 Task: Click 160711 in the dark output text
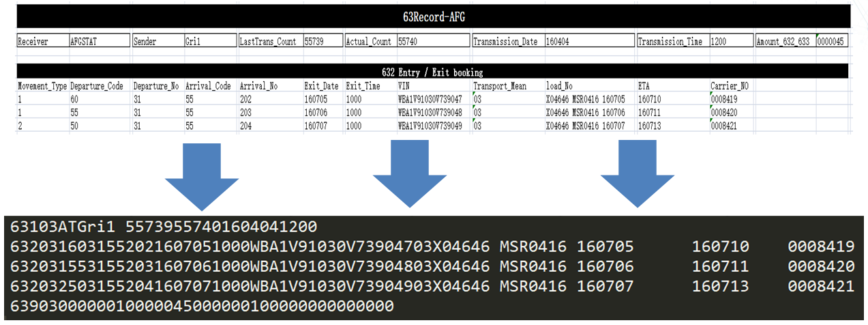tap(720, 266)
